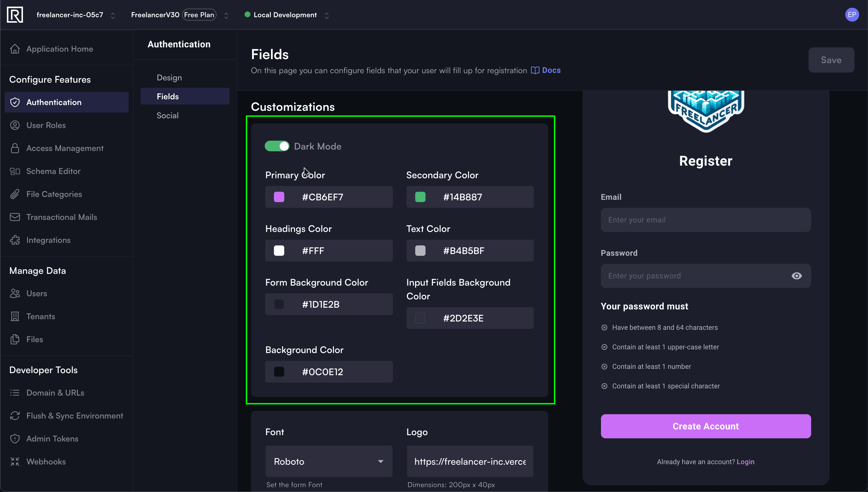Screen dimensions: 868x492
Task: Open the Background Color swatch
Action: point(279,372)
